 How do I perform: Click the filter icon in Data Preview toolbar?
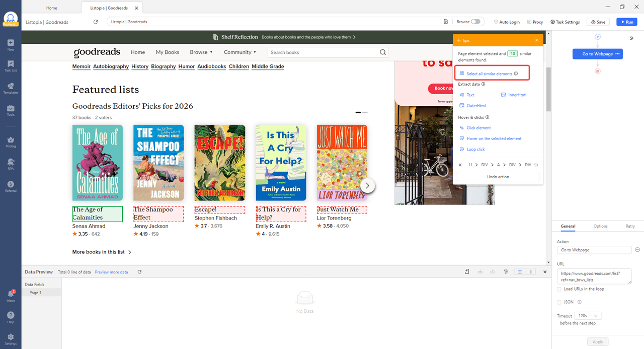click(506, 272)
